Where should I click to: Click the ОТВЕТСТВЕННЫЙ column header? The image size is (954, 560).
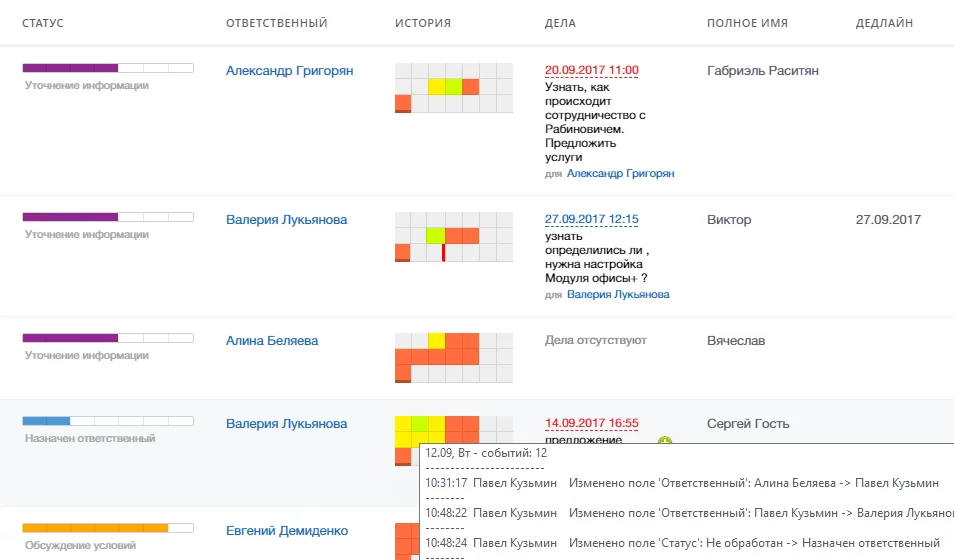[276, 23]
